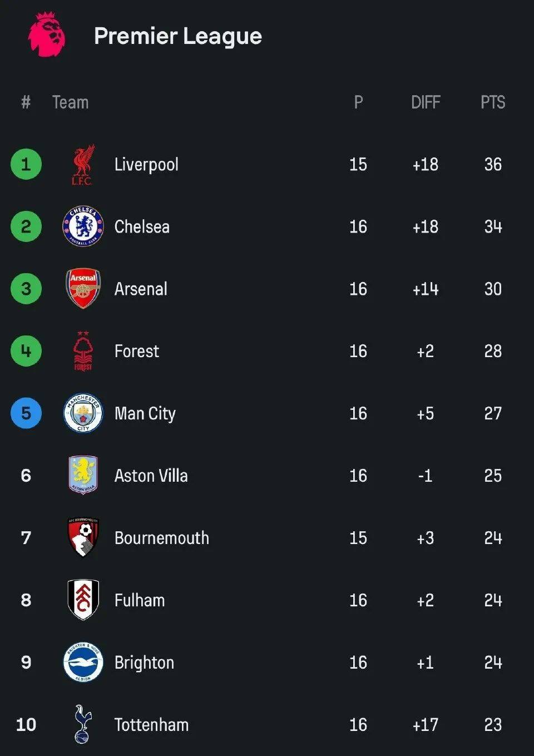Image resolution: width=534 pixels, height=756 pixels.
Task: Sort table by the PTS column header
Action: [493, 102]
